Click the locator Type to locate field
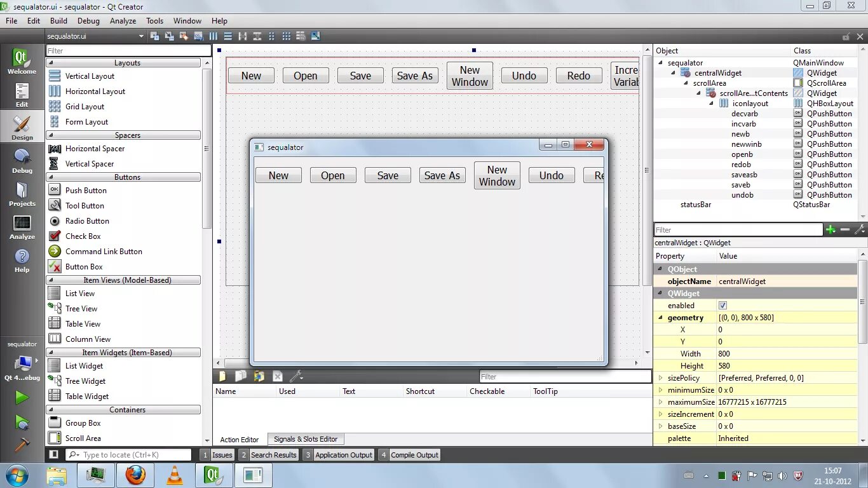 tap(128, 454)
